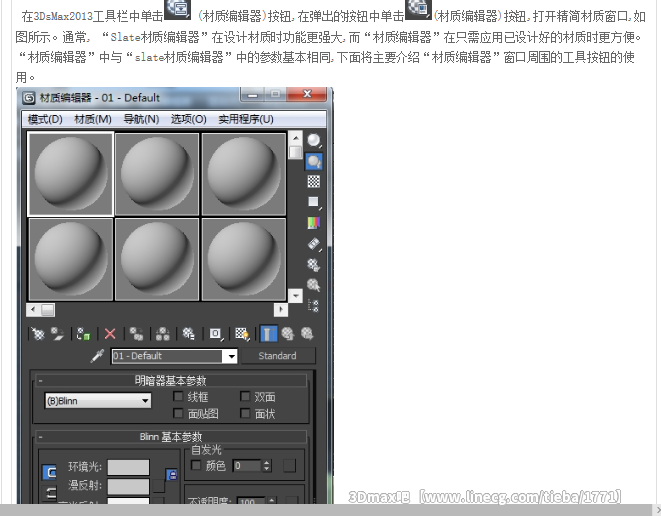This screenshot has height=516, width=661.
Task: Click the self-illumination map button
Action: pos(289,465)
